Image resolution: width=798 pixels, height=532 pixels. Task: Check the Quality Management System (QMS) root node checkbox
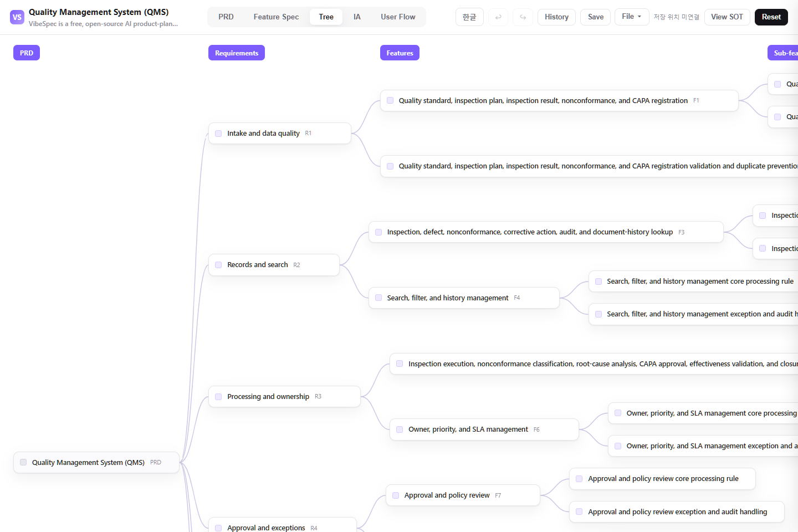[23, 462]
